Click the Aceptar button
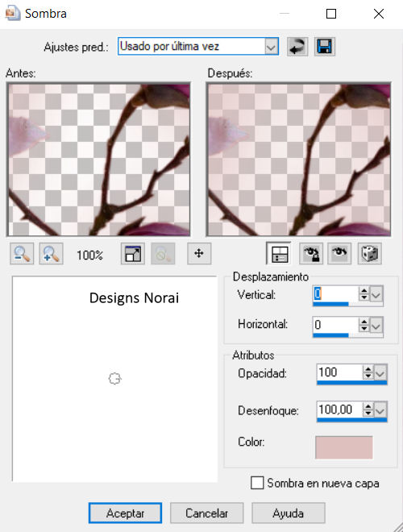The image size is (403, 532). [125, 513]
